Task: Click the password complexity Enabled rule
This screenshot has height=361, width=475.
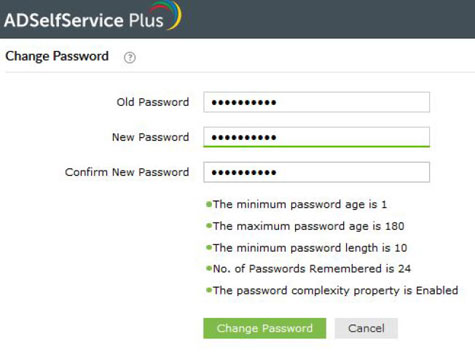Action: click(335, 290)
